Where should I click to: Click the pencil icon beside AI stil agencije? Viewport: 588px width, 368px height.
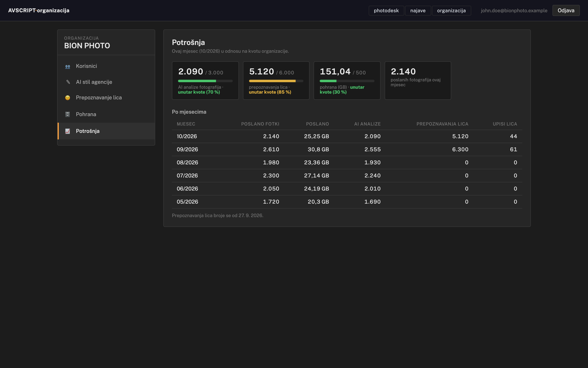68,82
